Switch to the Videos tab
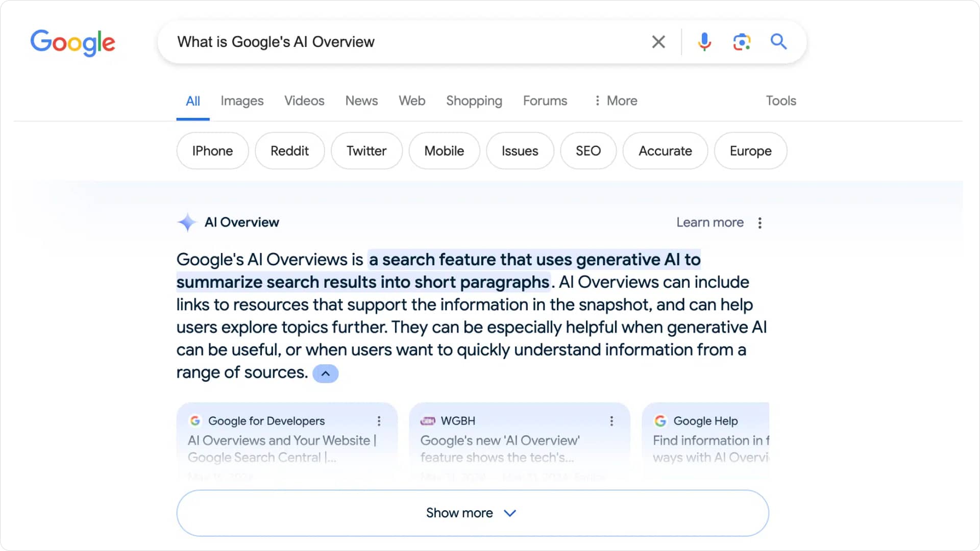The width and height of the screenshot is (980, 551). coord(304,101)
